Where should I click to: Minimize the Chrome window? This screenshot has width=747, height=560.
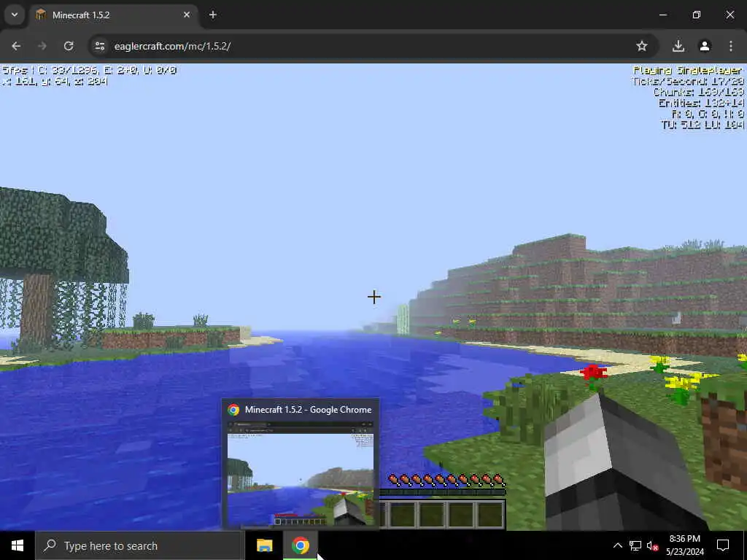coord(662,15)
